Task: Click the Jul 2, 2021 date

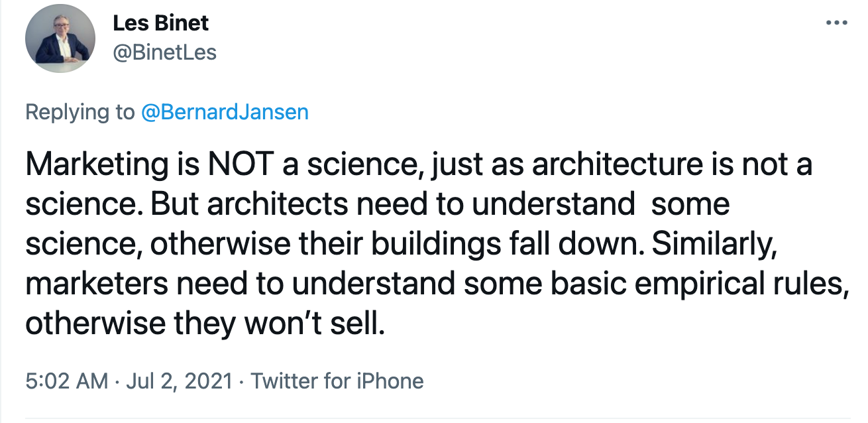Action: 179,381
